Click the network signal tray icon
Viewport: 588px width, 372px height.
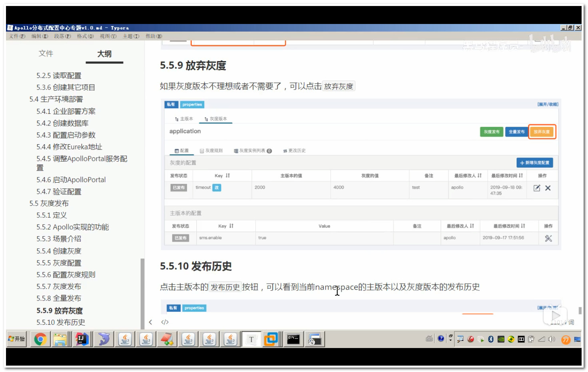pos(542,339)
